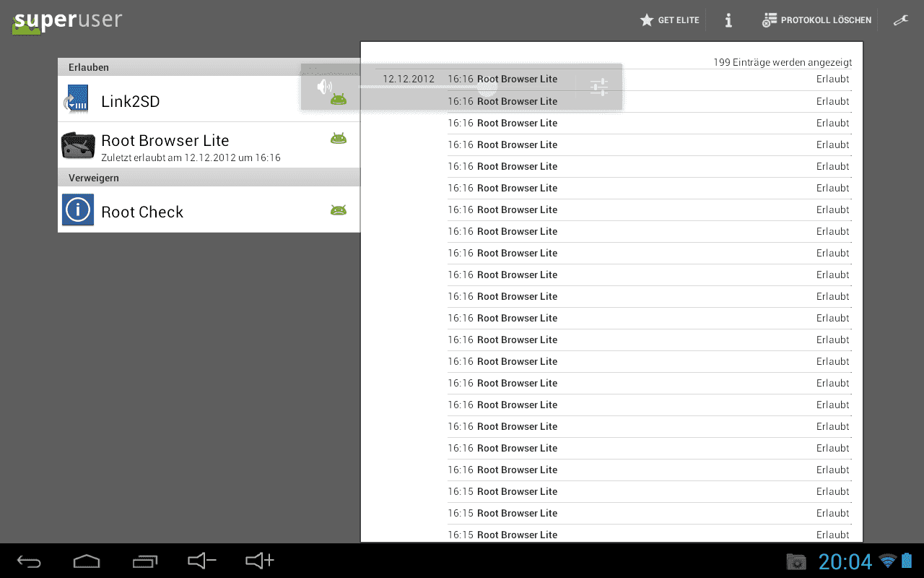The width and height of the screenshot is (924, 578).
Task: Tap the green android icon for Root Browser Lite
Action: tap(339, 137)
